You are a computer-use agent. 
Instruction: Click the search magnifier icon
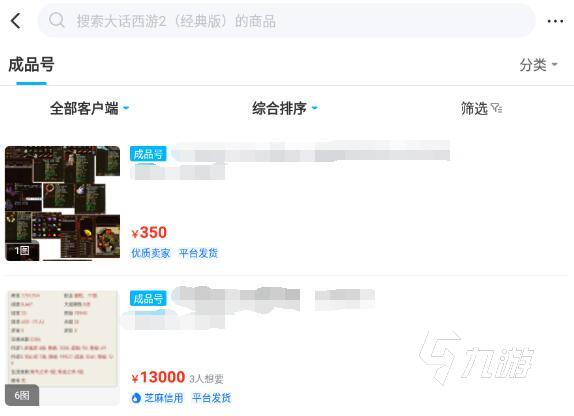pyautogui.click(x=57, y=20)
